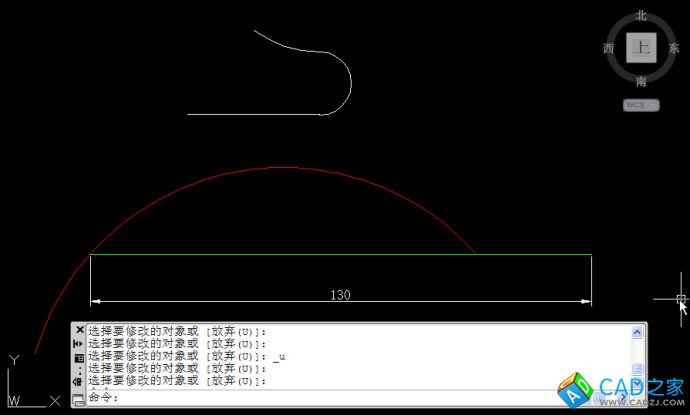Click command history scrollbar up arrow
This screenshot has width=690, height=415.
tap(636, 331)
